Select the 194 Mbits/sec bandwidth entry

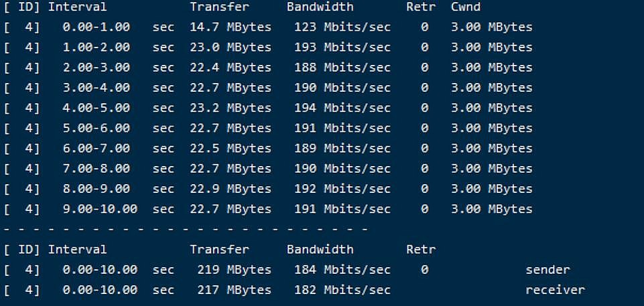[x=342, y=108]
